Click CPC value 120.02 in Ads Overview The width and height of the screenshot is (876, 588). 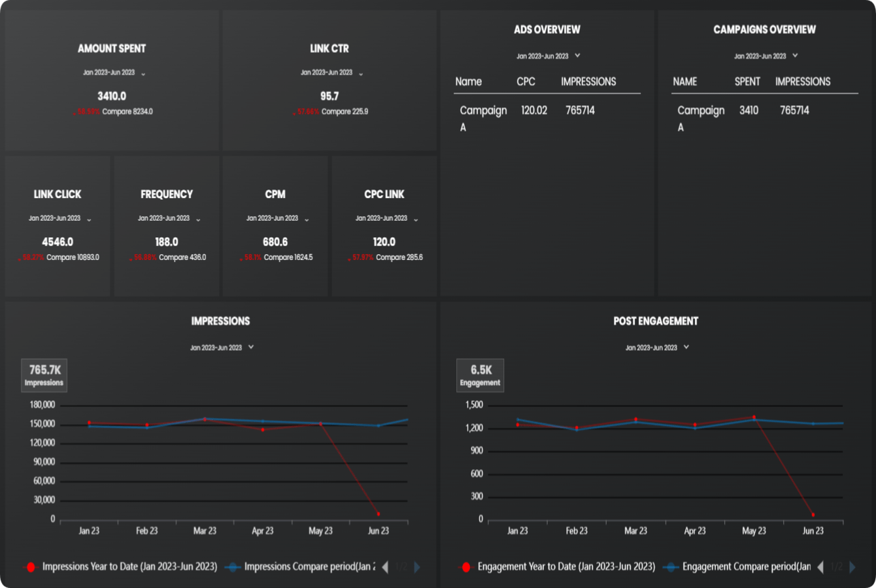534,110
